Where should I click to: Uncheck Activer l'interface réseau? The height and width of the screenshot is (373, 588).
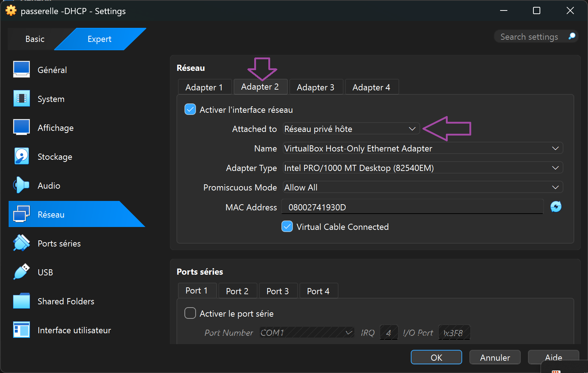click(190, 109)
